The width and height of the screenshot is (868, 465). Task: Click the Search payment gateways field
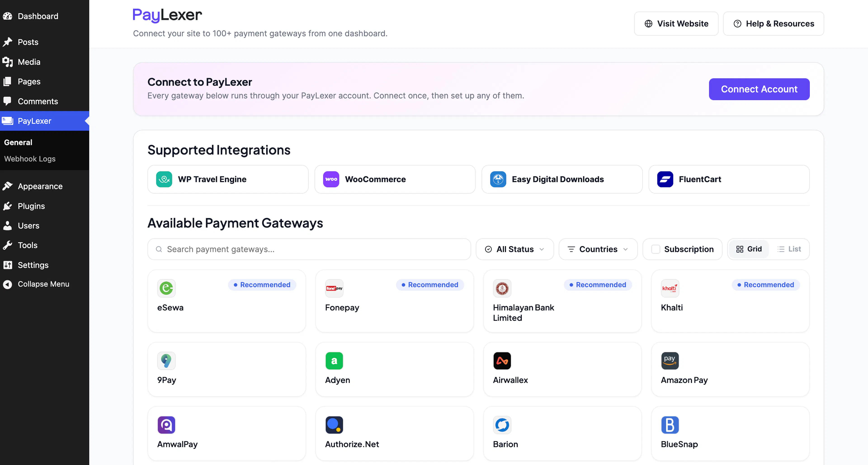pyautogui.click(x=309, y=249)
